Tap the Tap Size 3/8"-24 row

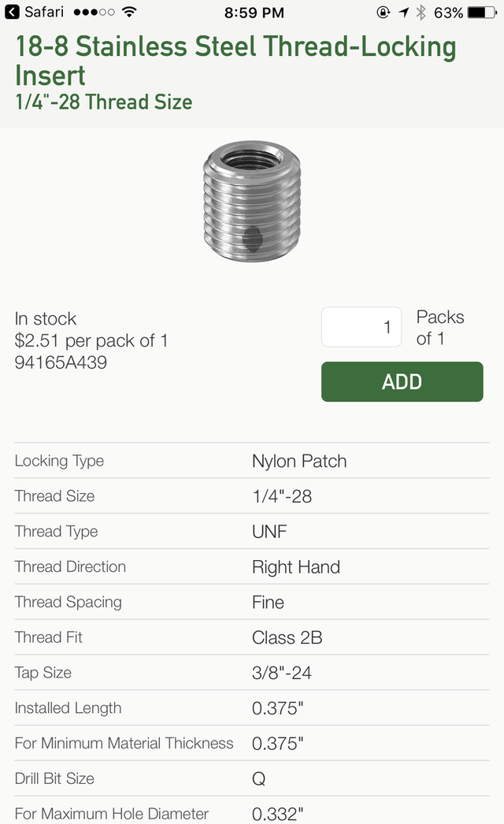point(252,673)
